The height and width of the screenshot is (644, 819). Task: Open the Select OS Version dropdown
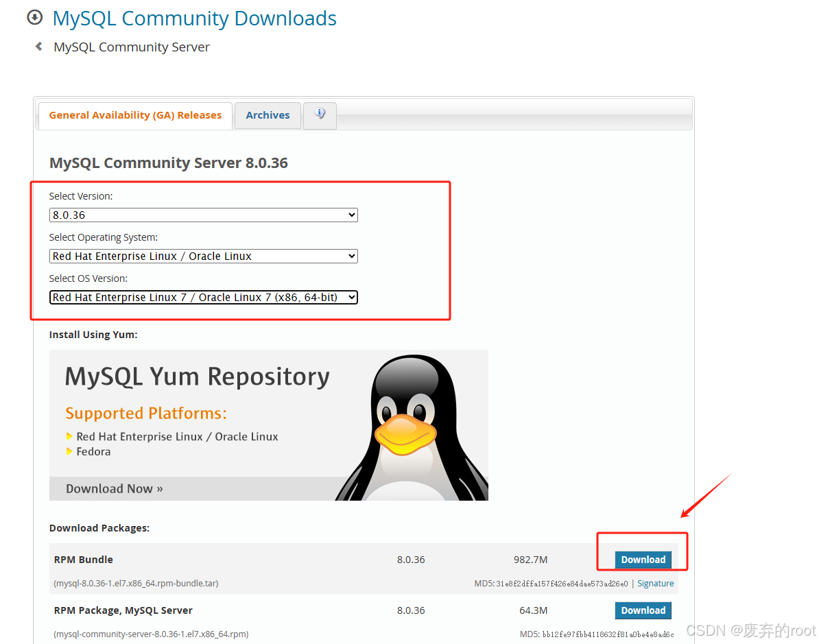tap(203, 297)
